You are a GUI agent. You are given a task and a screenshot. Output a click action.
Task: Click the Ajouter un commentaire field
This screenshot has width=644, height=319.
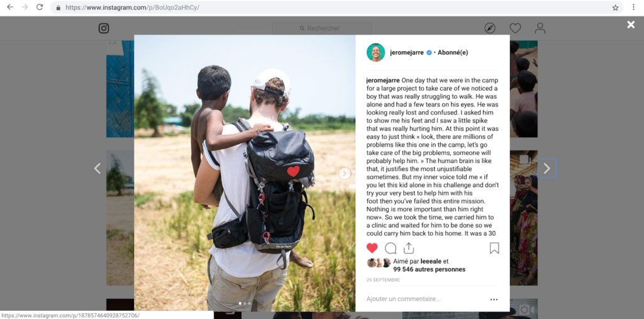tap(425, 299)
